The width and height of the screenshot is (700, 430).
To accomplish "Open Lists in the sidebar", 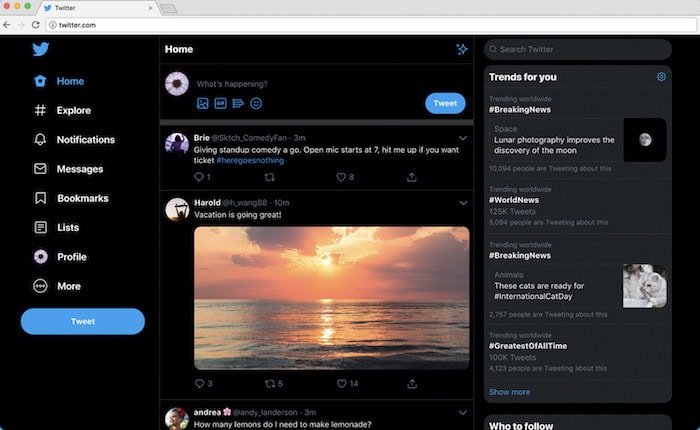I will (x=56, y=227).
